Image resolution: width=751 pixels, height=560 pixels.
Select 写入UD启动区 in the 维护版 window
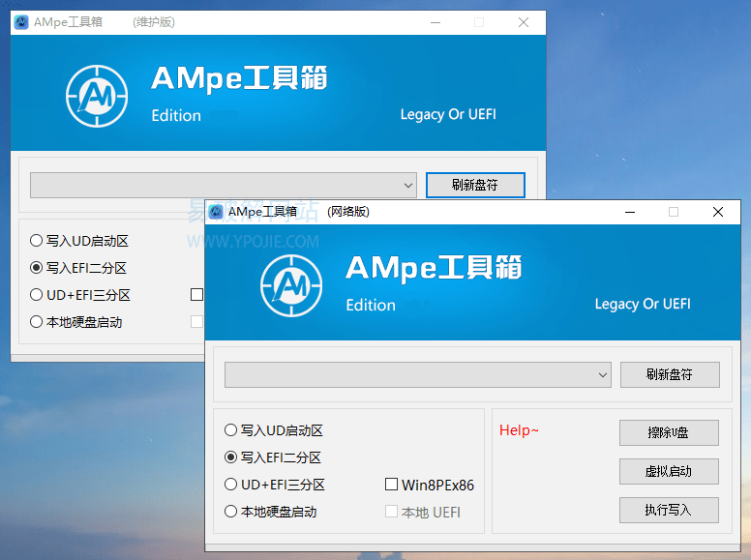click(x=79, y=241)
